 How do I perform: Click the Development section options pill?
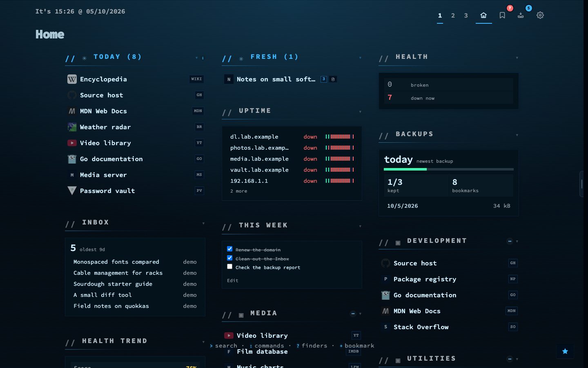click(510, 241)
